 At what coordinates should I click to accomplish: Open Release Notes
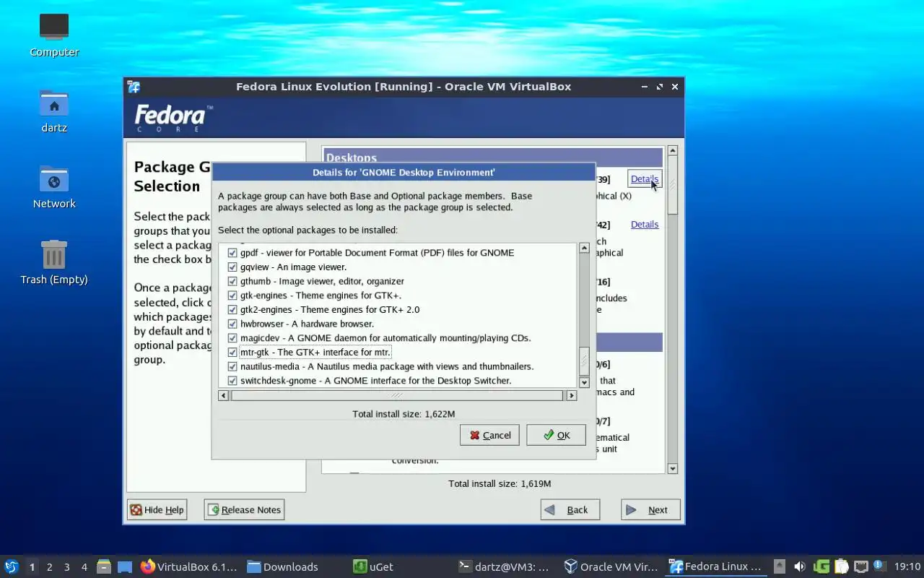(x=244, y=509)
